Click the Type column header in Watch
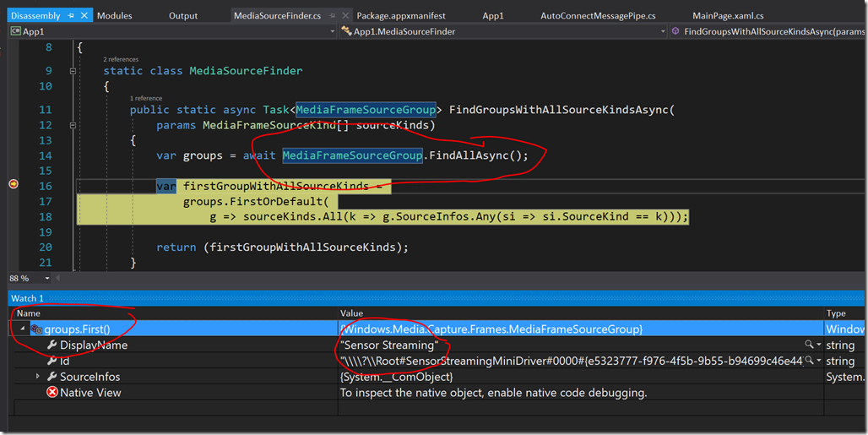 (x=836, y=313)
